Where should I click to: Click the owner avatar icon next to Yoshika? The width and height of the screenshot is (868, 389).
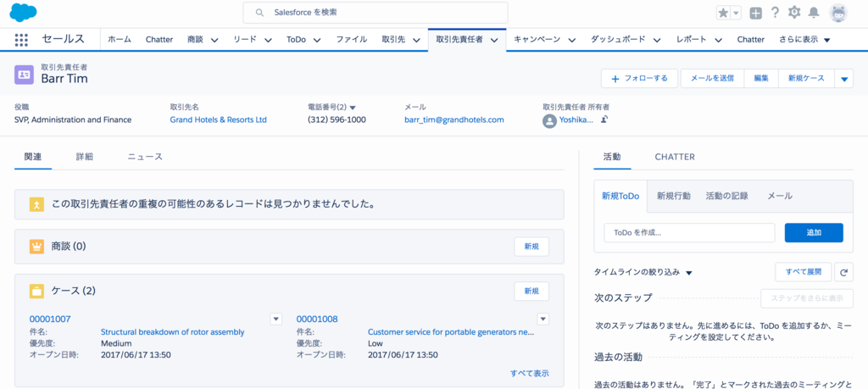pyautogui.click(x=549, y=120)
